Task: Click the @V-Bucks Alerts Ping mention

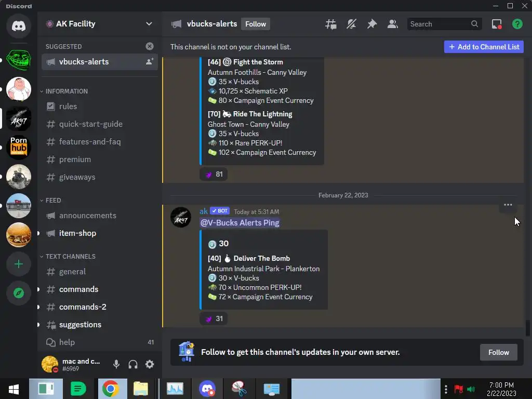Action: click(240, 222)
